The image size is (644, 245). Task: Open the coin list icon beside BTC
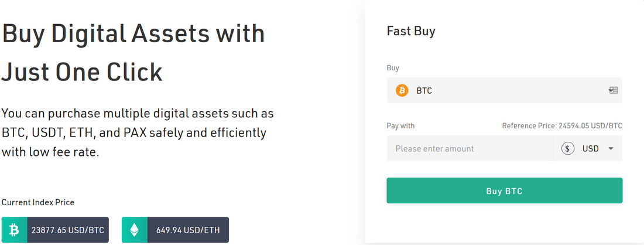[613, 90]
